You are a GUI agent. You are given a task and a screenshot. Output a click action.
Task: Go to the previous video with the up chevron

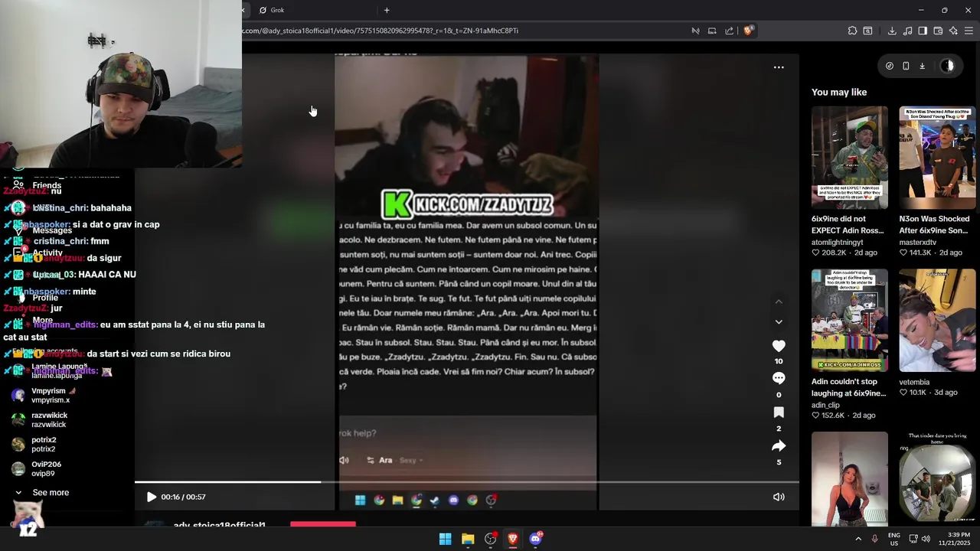point(779,302)
